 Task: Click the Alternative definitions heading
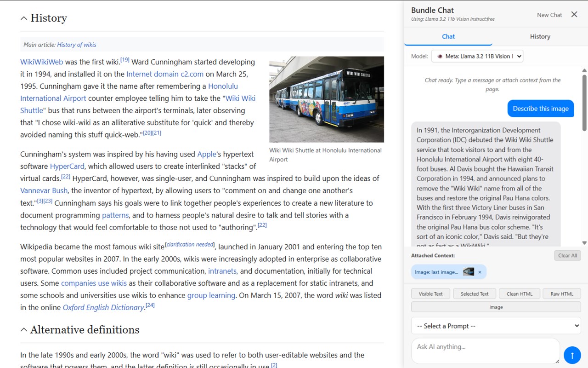click(85, 330)
